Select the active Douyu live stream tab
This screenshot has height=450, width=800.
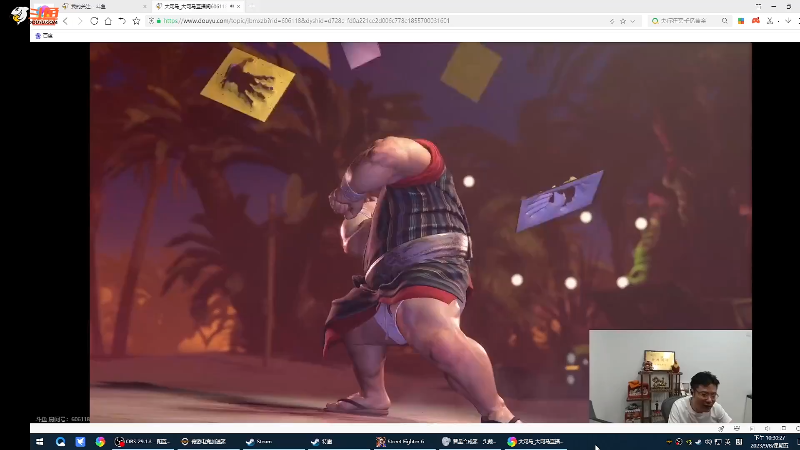click(196, 7)
